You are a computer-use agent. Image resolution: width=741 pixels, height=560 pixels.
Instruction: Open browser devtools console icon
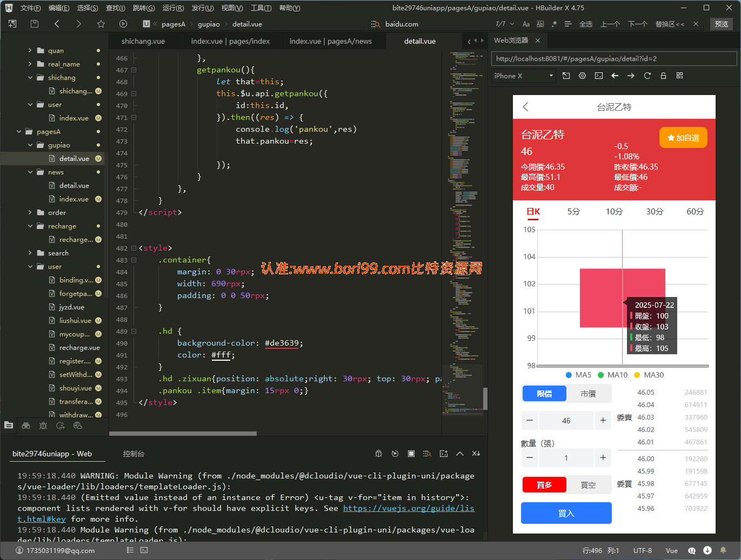[598, 76]
